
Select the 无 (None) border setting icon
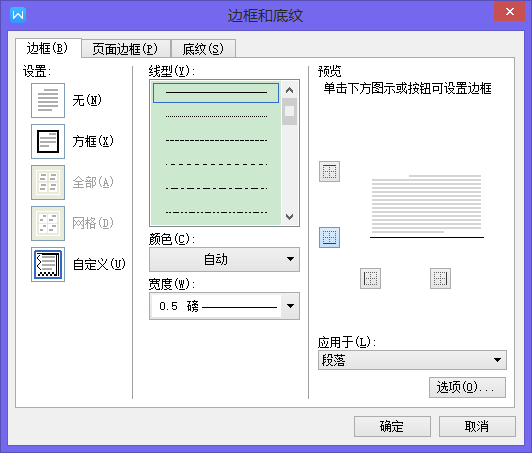(x=48, y=100)
